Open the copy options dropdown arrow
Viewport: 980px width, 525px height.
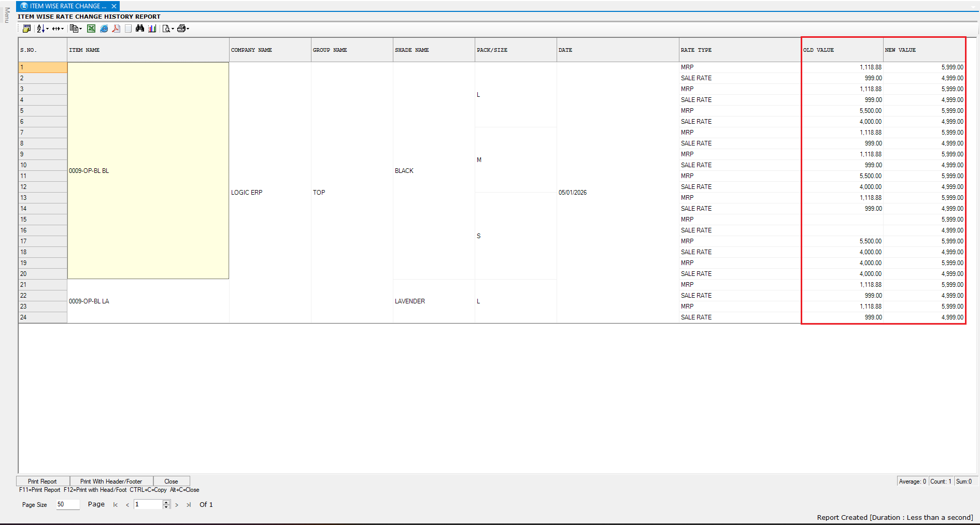[x=81, y=29]
